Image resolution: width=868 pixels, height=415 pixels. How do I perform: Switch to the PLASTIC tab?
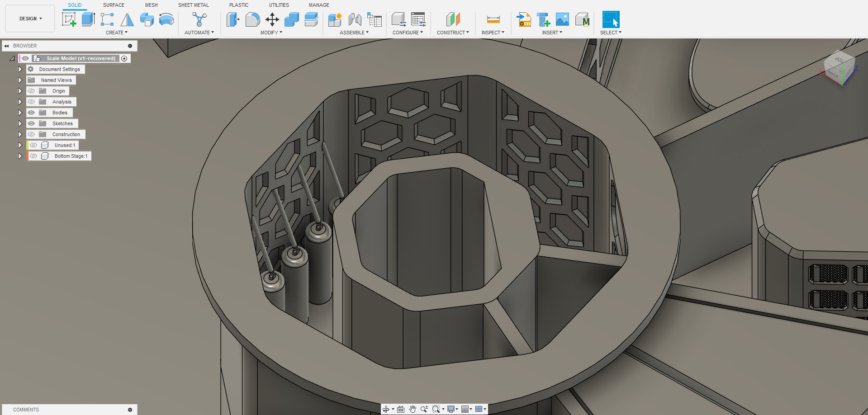point(239,5)
